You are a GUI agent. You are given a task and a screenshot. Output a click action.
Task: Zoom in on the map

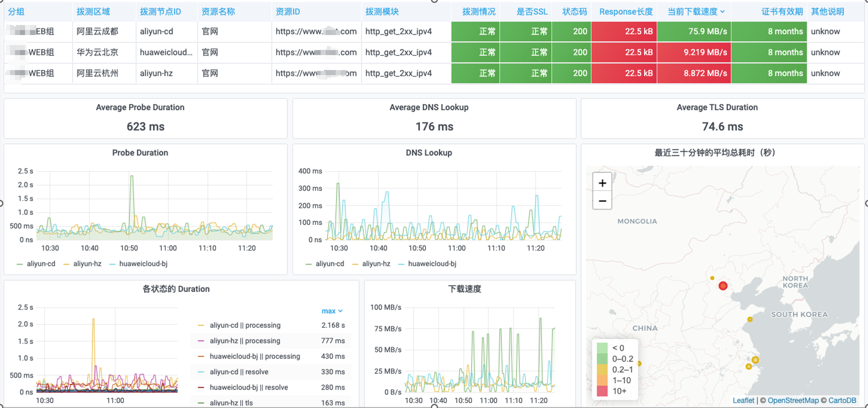tap(602, 183)
